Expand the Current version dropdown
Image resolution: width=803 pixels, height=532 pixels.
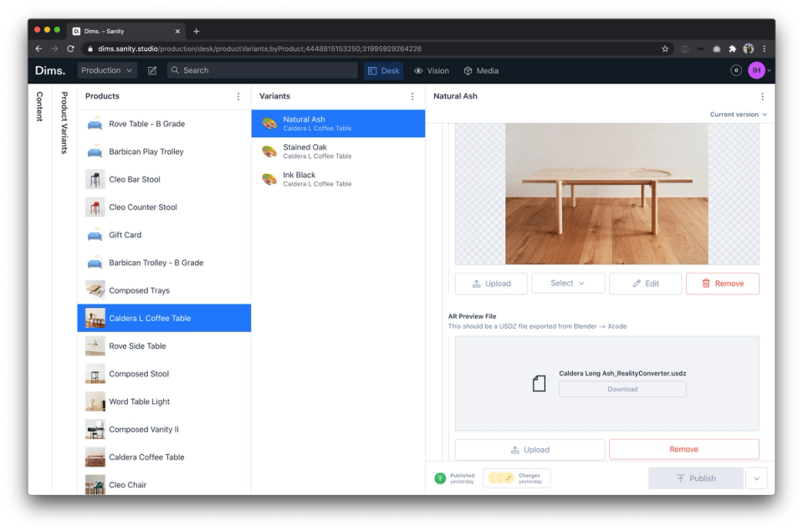tap(738, 115)
